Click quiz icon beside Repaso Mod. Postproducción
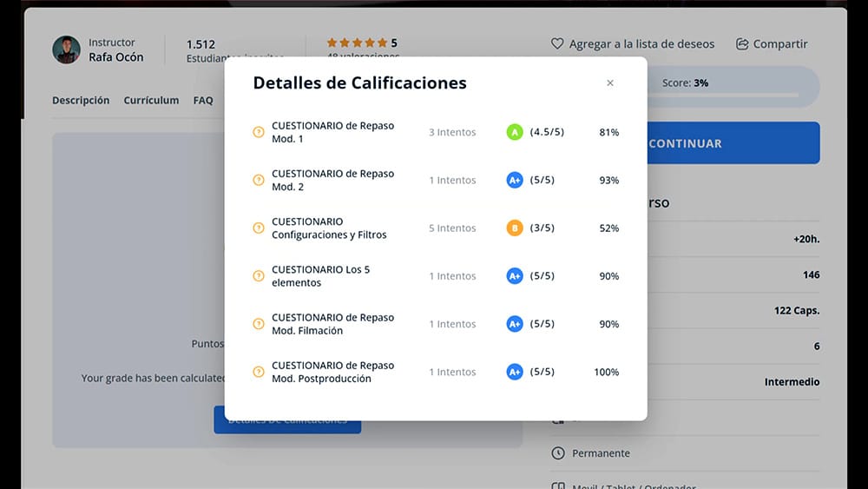 pos(259,372)
